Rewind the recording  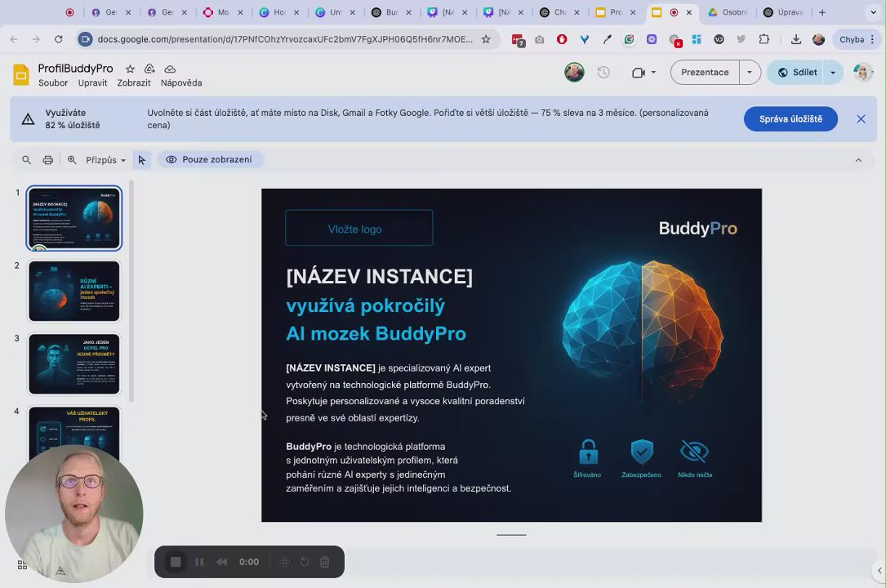coord(221,561)
